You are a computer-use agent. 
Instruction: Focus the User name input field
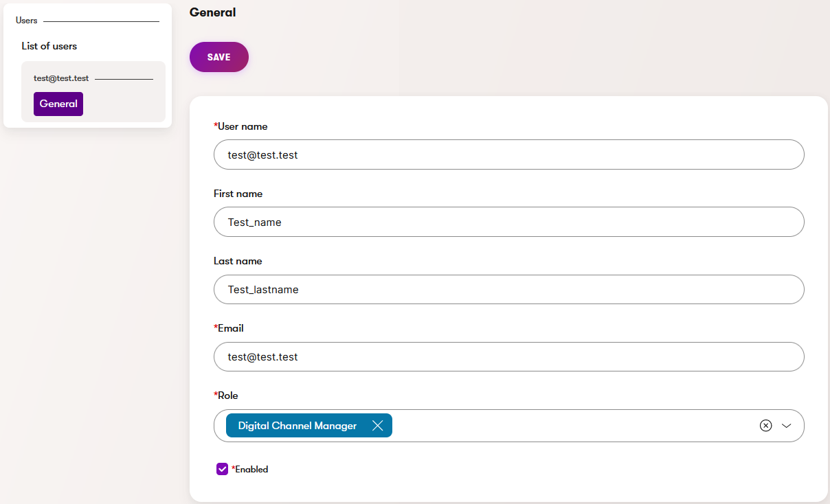click(508, 155)
